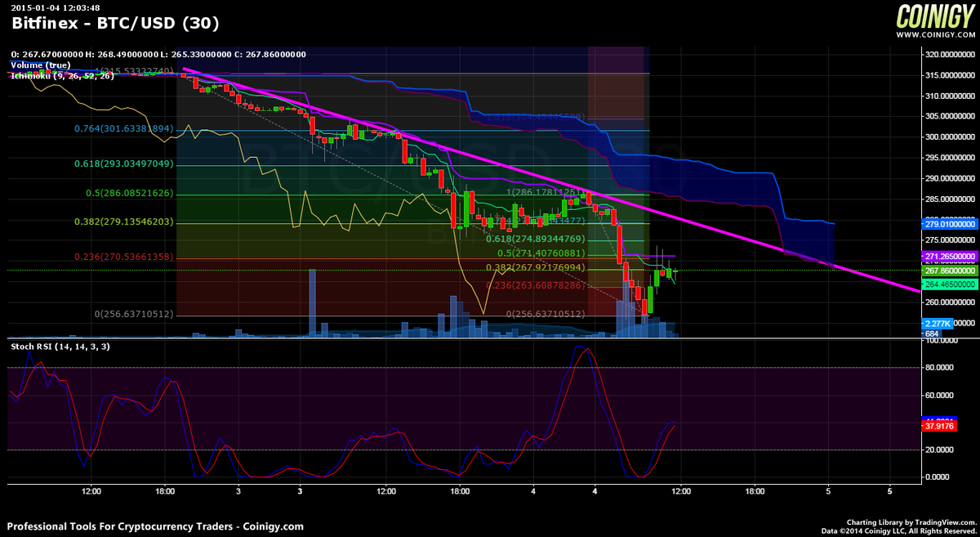Click the 0.382(267.92176994) Fibonacci label
The width and height of the screenshot is (980, 537).
(x=536, y=267)
